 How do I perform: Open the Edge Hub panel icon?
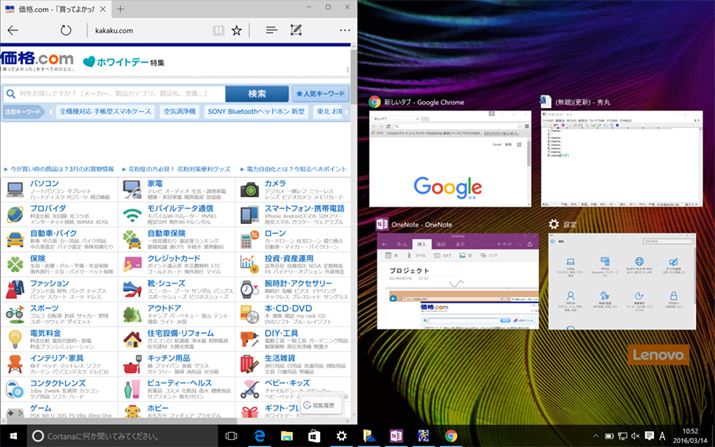[x=271, y=31]
